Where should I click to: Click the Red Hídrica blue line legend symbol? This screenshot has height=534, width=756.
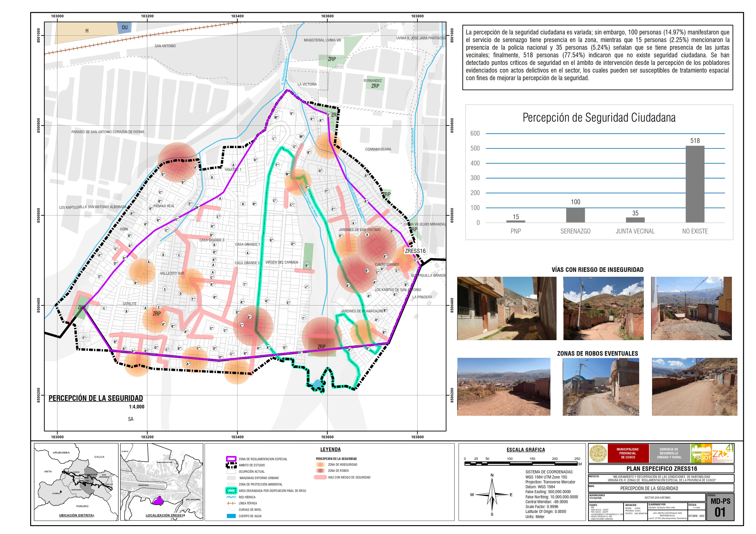[231, 497]
